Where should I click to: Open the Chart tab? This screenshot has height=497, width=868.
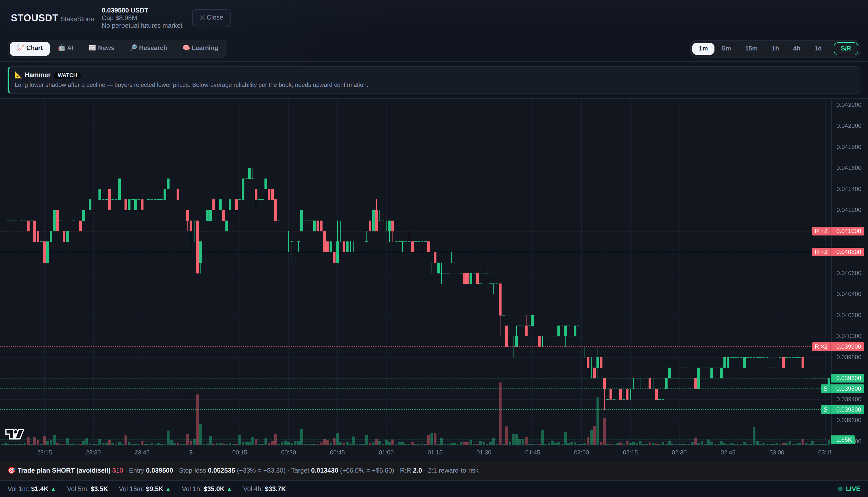30,48
